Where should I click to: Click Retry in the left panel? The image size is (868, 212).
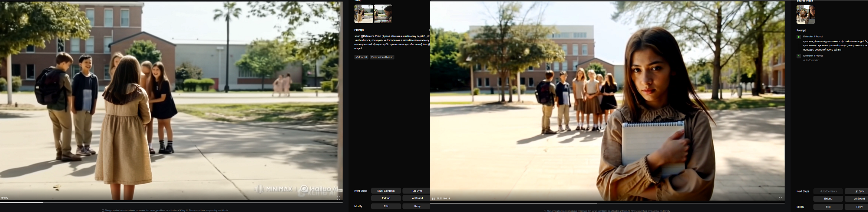point(417,206)
